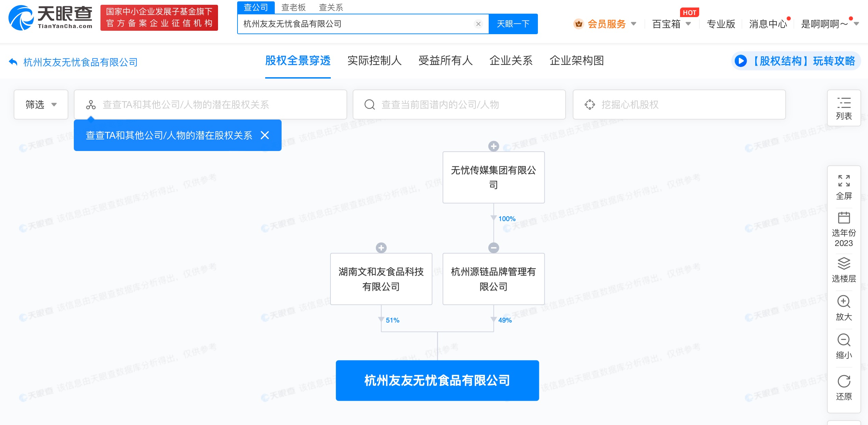Click the magnifier icon in graph search
The width and height of the screenshot is (868, 425).
[369, 105]
